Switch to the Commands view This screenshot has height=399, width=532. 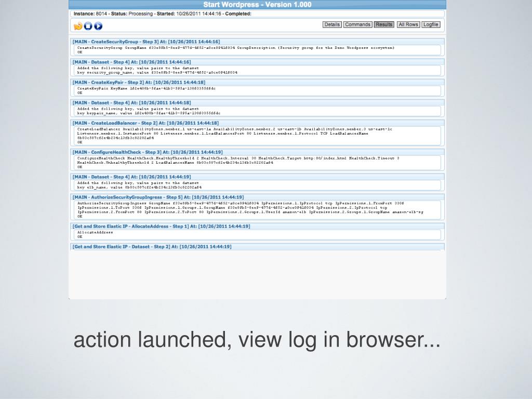(x=357, y=24)
